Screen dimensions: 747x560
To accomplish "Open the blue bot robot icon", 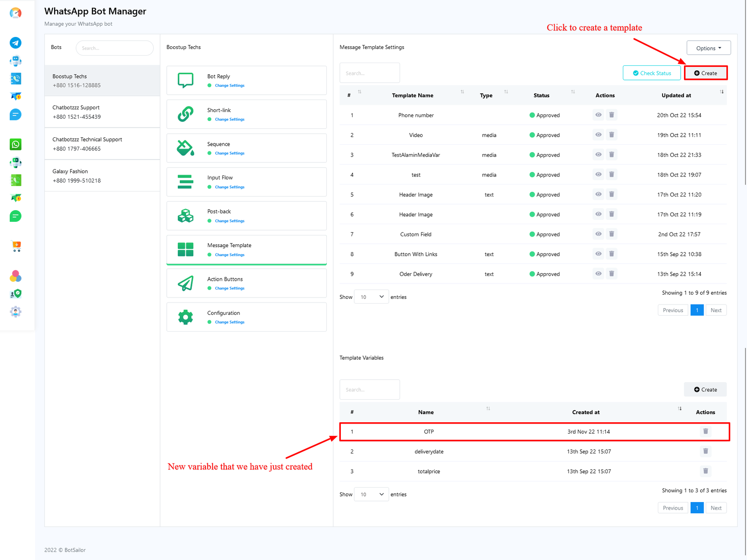I will click(16, 61).
